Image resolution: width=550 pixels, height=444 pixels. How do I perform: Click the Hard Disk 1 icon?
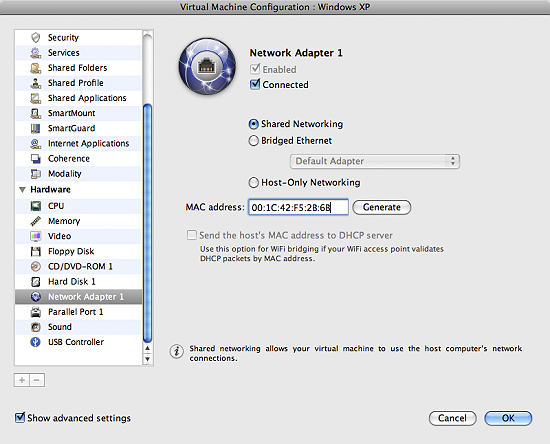(35, 282)
